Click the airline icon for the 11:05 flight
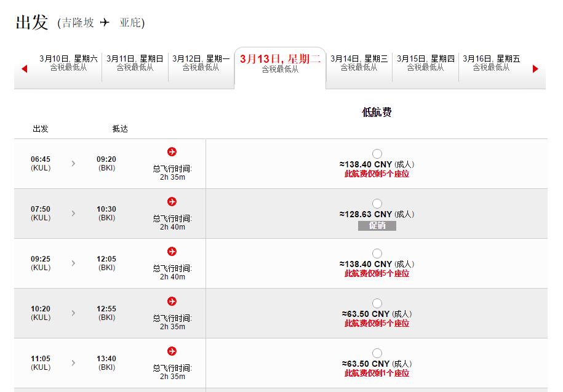Screen dimensions: 563x392 click(x=172, y=351)
